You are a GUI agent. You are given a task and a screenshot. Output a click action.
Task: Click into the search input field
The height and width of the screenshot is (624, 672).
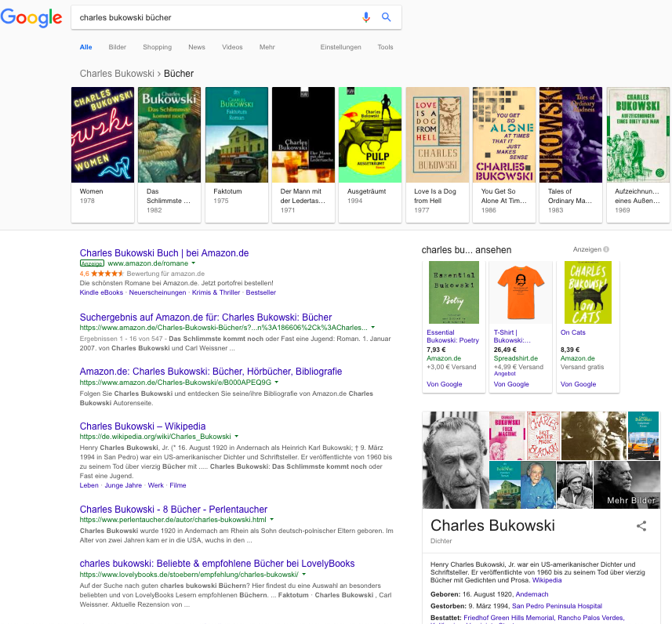[212, 17]
